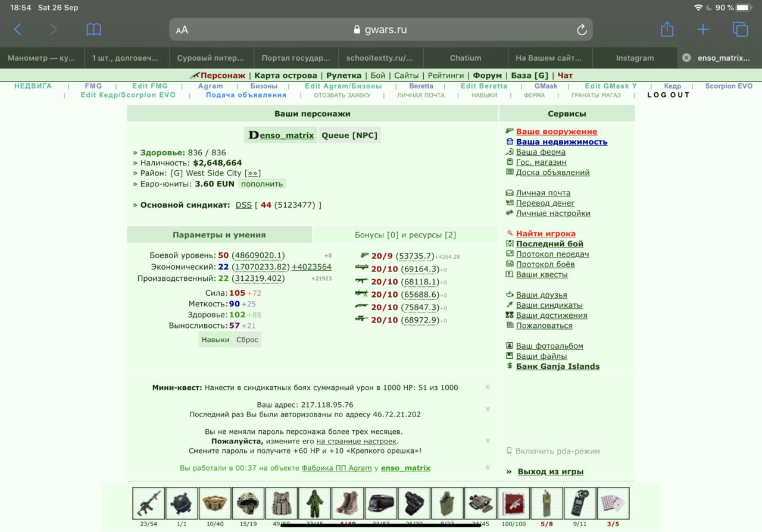Select the red book item 100/100
The width and height of the screenshot is (762, 532).
click(514, 503)
